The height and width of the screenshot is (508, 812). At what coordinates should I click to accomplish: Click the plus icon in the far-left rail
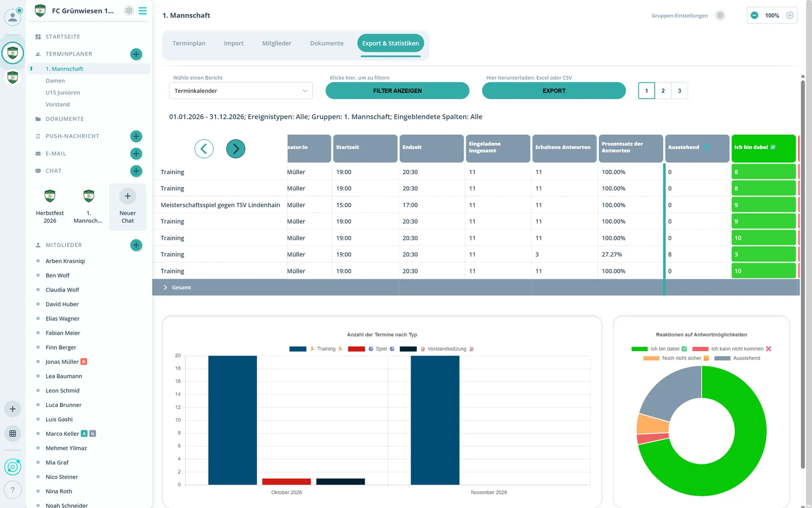(x=13, y=409)
